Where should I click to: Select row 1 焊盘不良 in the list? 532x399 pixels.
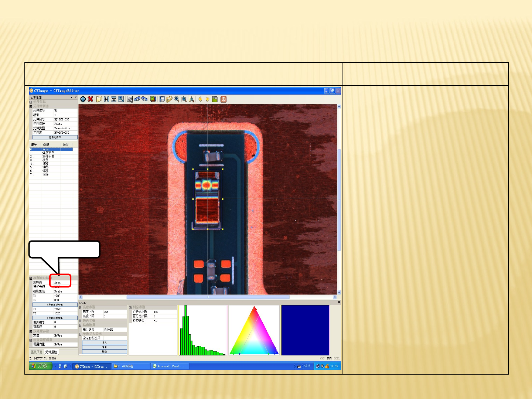(x=51, y=153)
